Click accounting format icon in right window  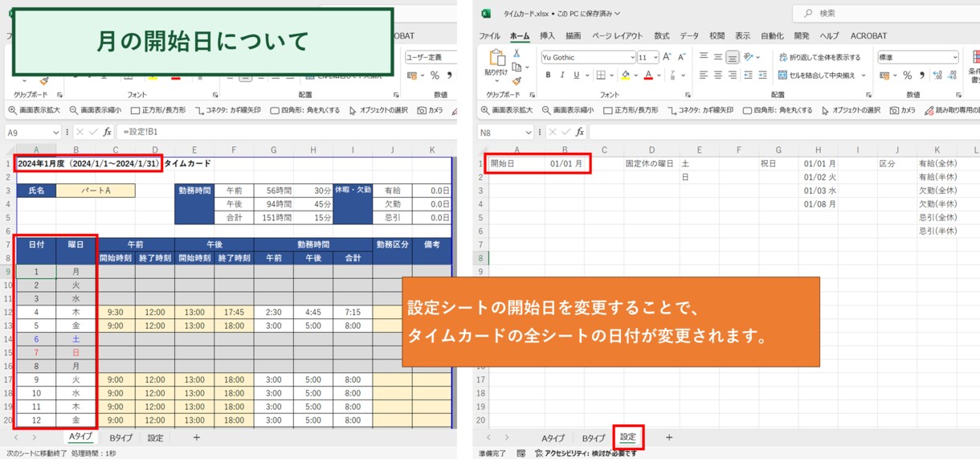(x=885, y=75)
